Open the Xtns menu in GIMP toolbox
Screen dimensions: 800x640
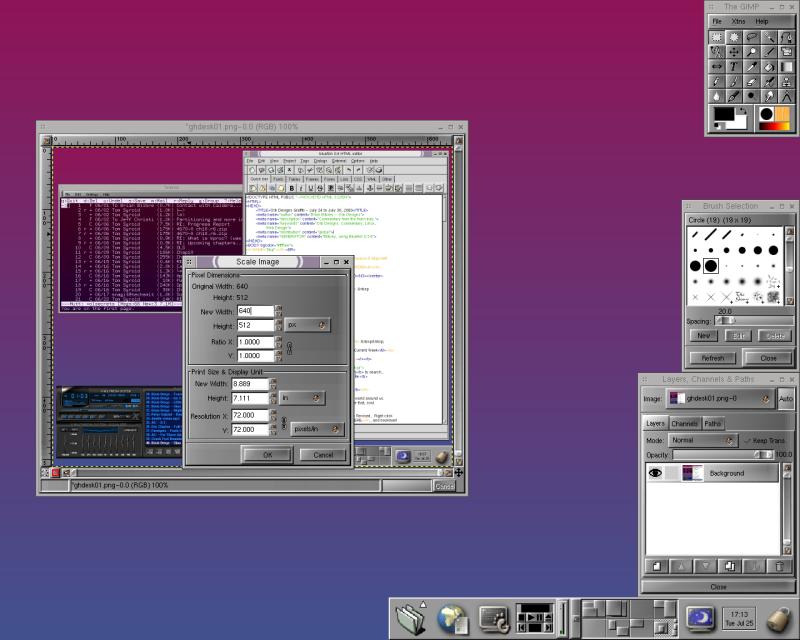(x=738, y=20)
